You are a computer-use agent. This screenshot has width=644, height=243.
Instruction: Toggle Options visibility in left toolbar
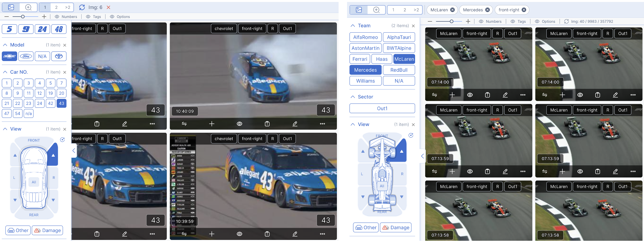point(120,17)
